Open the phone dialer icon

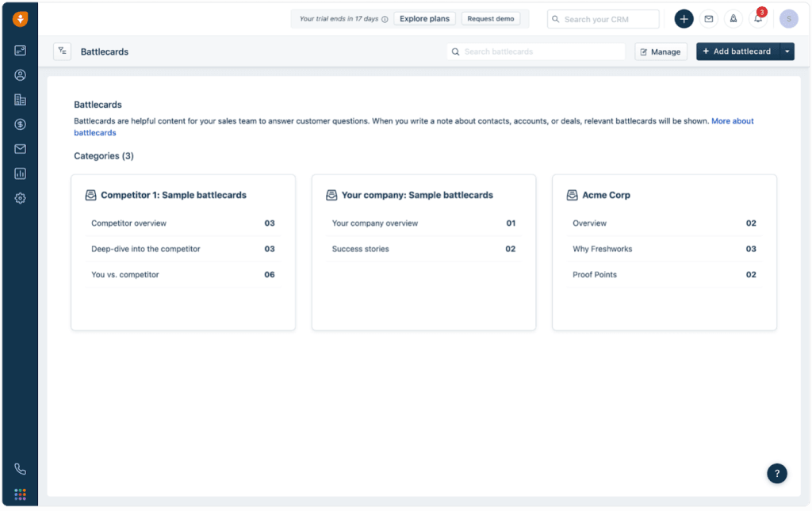[x=20, y=469]
